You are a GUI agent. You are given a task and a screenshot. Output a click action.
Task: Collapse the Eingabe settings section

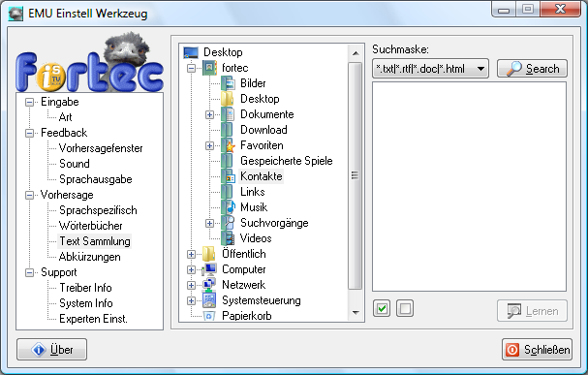29,102
